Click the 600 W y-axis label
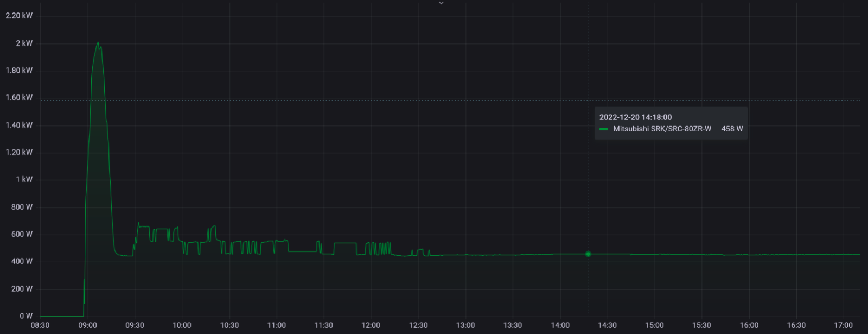The height and width of the screenshot is (334, 868). [22, 235]
